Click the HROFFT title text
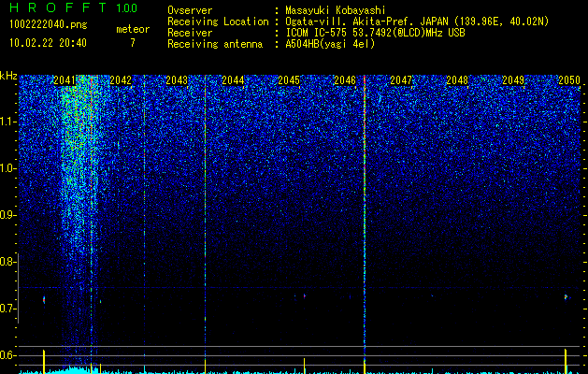This screenshot has height=374, width=588. click(x=58, y=7)
